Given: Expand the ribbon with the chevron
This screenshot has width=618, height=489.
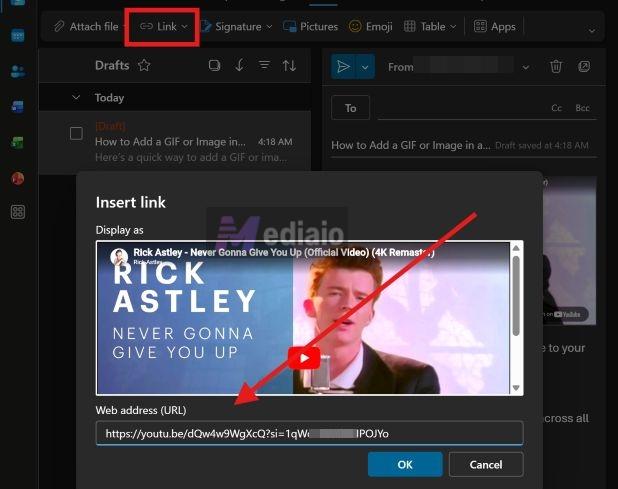Looking at the screenshot, I should (592, 31).
